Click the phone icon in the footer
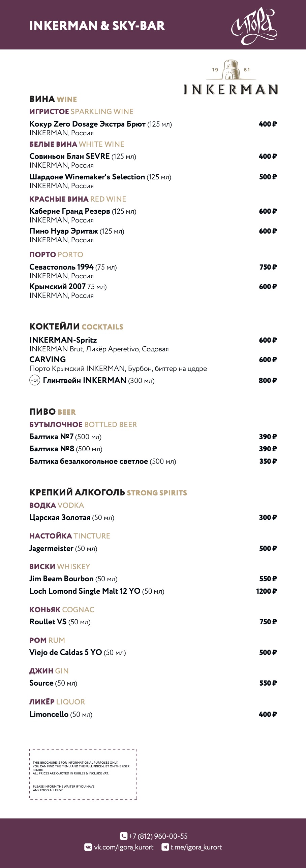Screen dimensions: 306x868 [x=123, y=836]
